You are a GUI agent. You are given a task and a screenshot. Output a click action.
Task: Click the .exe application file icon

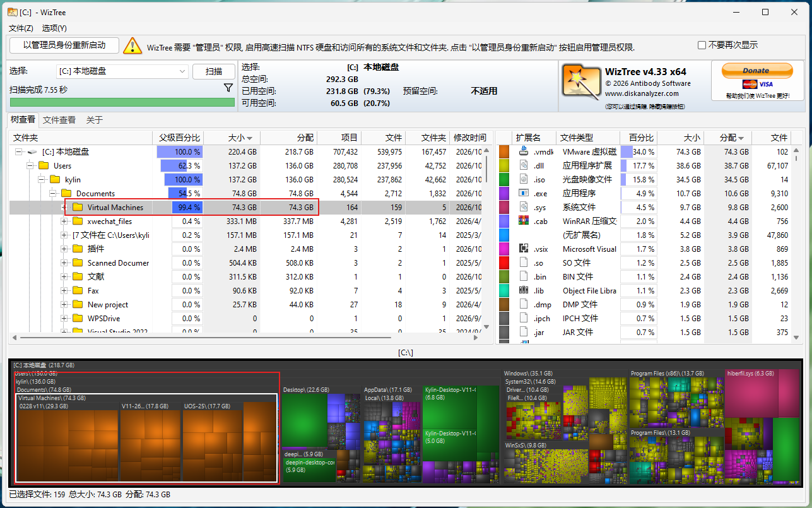point(524,193)
